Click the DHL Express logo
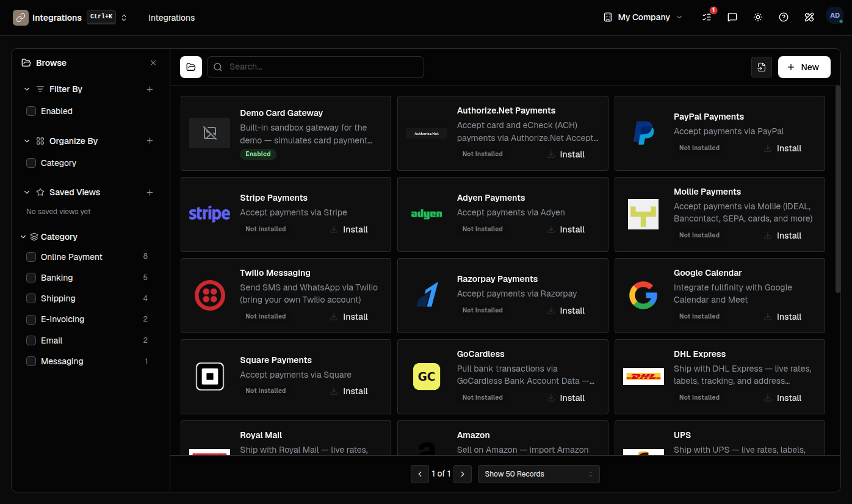 coord(643,376)
